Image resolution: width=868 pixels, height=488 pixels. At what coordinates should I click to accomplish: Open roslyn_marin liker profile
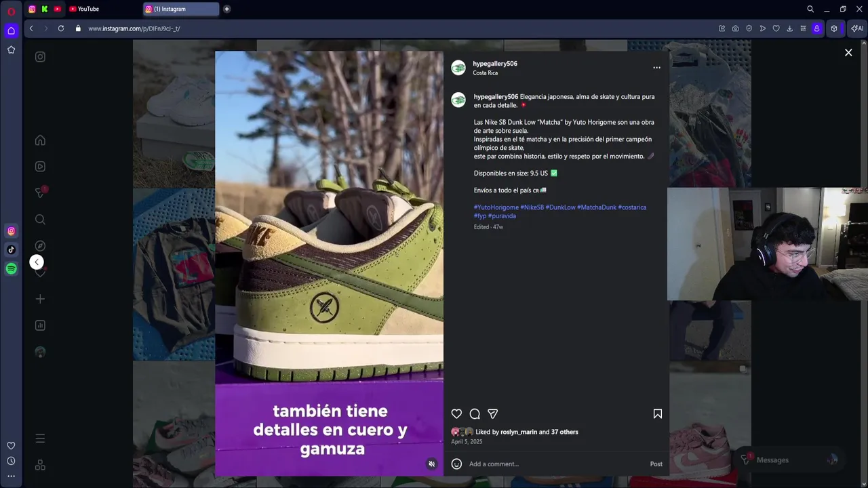[519, 432]
